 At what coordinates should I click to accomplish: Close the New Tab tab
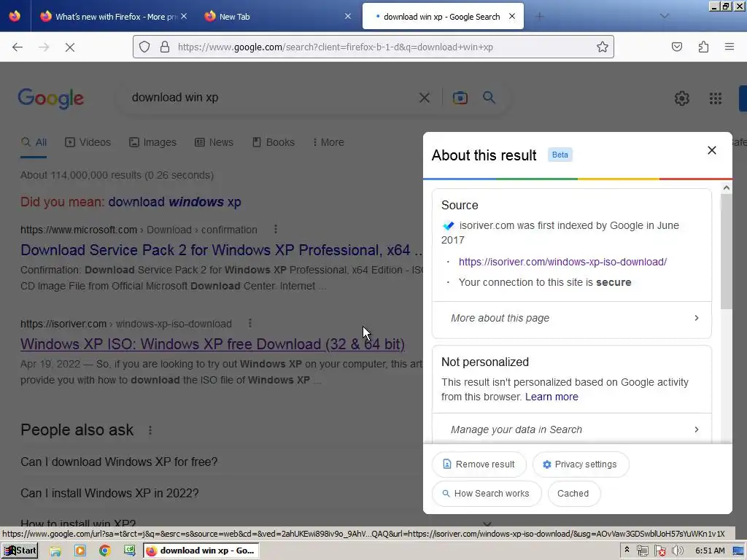coord(348,16)
